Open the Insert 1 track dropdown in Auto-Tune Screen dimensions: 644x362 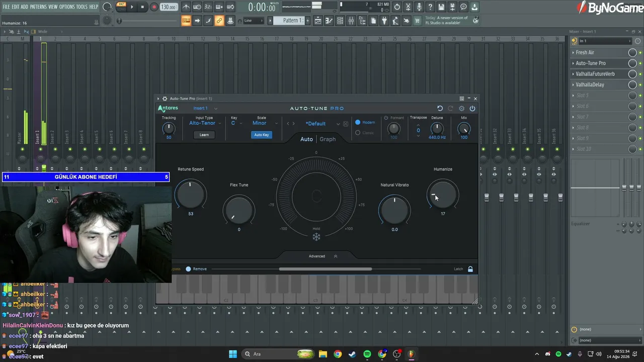click(x=205, y=109)
